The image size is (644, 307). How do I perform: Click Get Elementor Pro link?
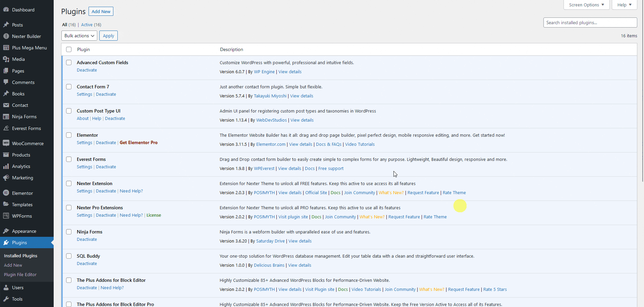139,142
